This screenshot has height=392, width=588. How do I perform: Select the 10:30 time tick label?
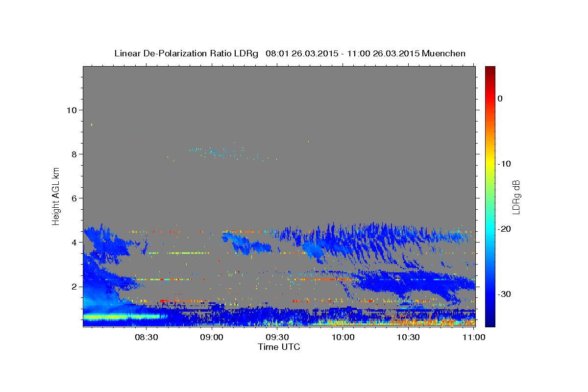408,337
